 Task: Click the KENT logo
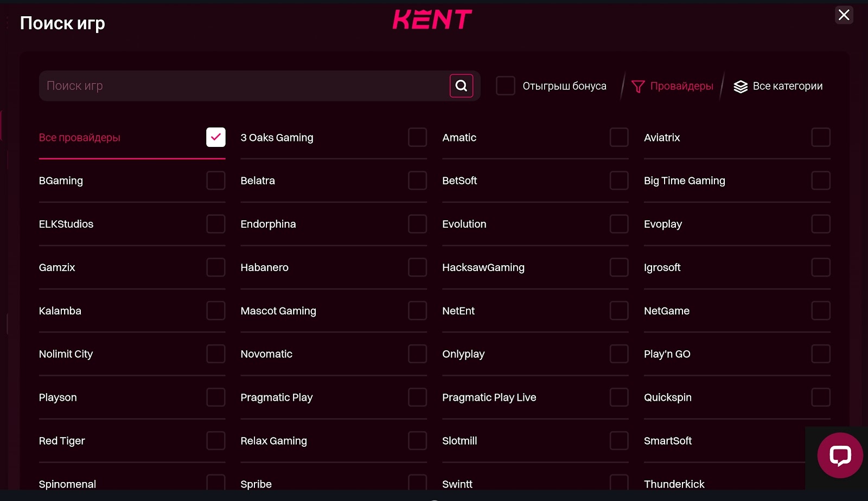(x=432, y=20)
